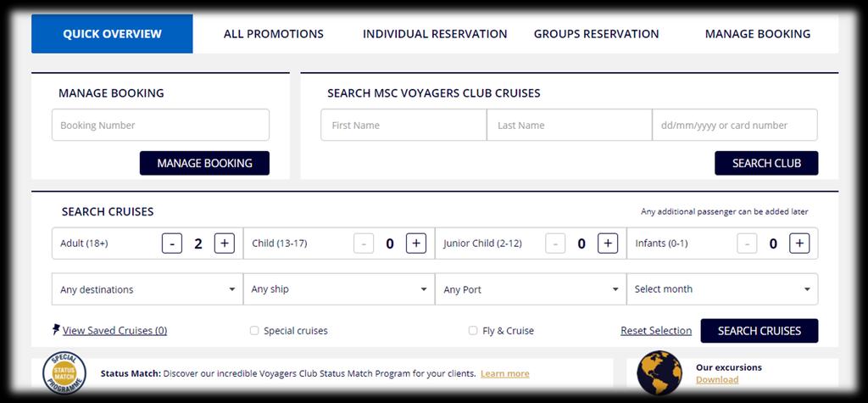868x403 pixels.
Task: Increase the Infants (0-1) count
Action: click(x=799, y=243)
